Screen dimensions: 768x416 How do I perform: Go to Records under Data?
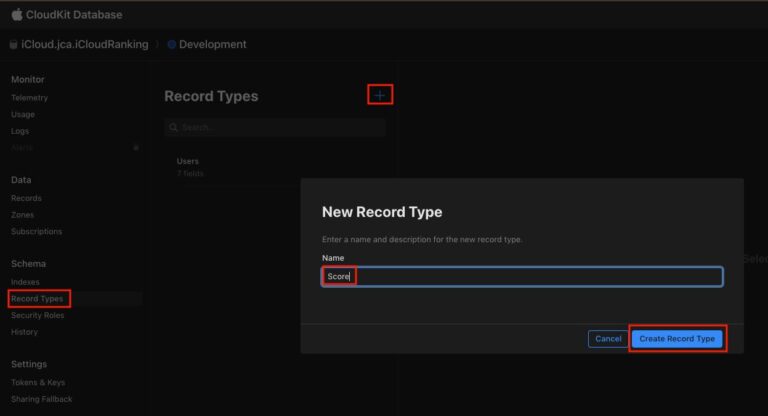(26, 198)
